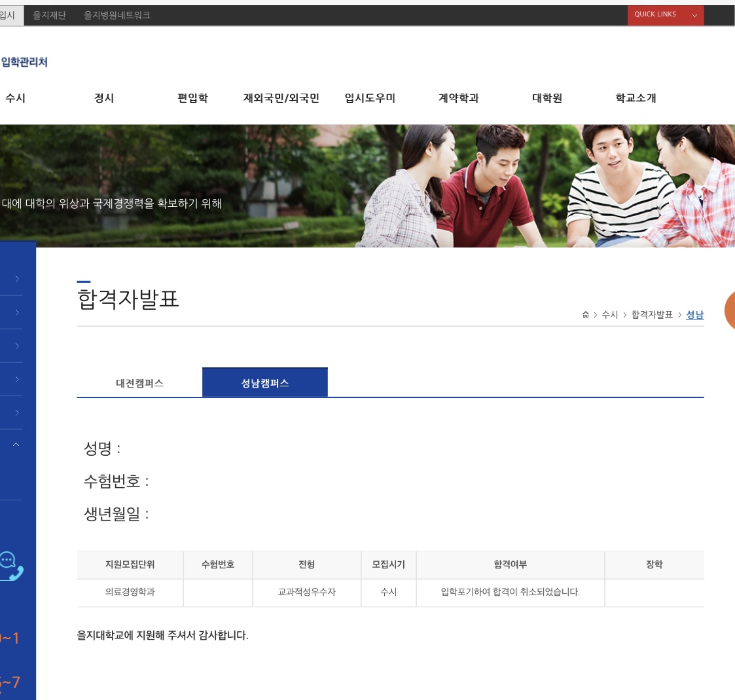
Task: Collapse the sidebar section with up chevron
Action: (x=16, y=445)
